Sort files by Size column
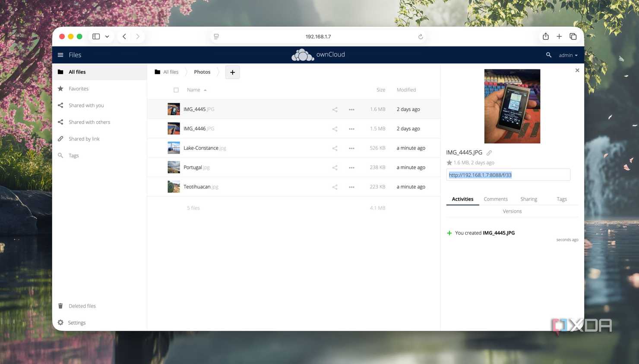639x364 pixels. 381,90
